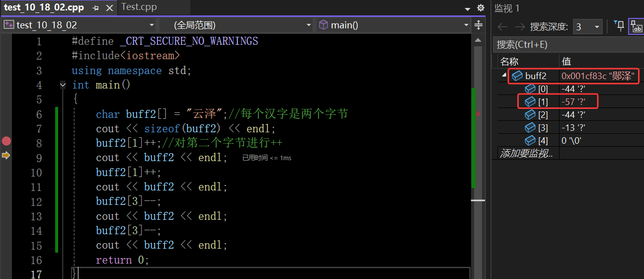Click the -57 '?' value cell
This screenshot has width=644, height=279.
(573, 102)
